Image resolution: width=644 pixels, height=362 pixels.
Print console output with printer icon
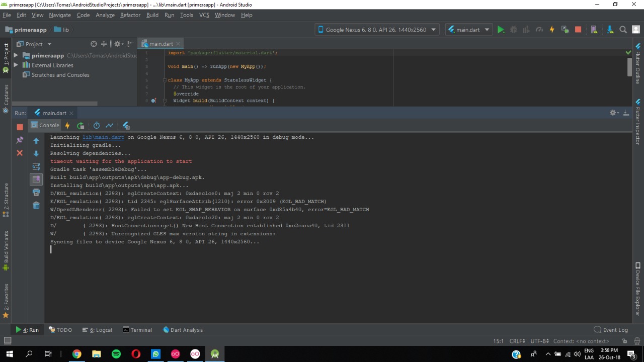click(x=36, y=192)
